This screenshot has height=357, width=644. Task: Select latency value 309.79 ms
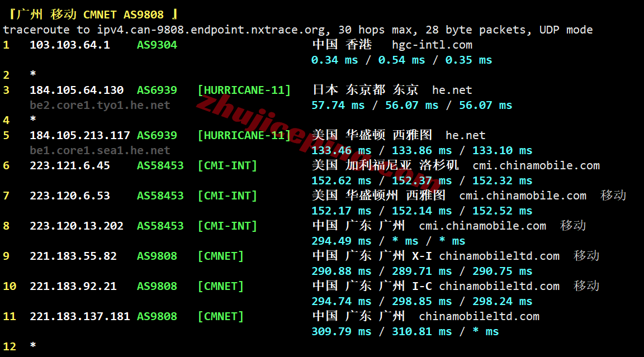pyautogui.click(x=341, y=331)
